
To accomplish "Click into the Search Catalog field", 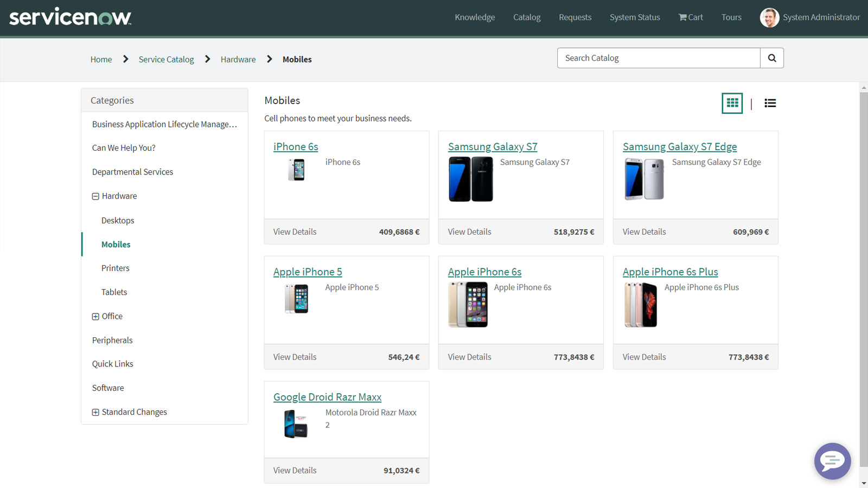I will pos(659,58).
